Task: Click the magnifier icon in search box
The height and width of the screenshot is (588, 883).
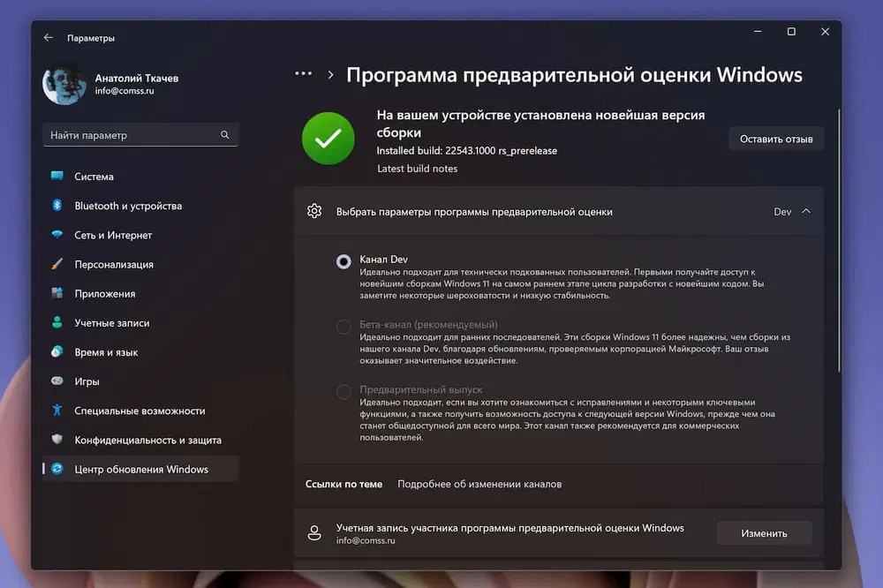Action: coord(224,134)
